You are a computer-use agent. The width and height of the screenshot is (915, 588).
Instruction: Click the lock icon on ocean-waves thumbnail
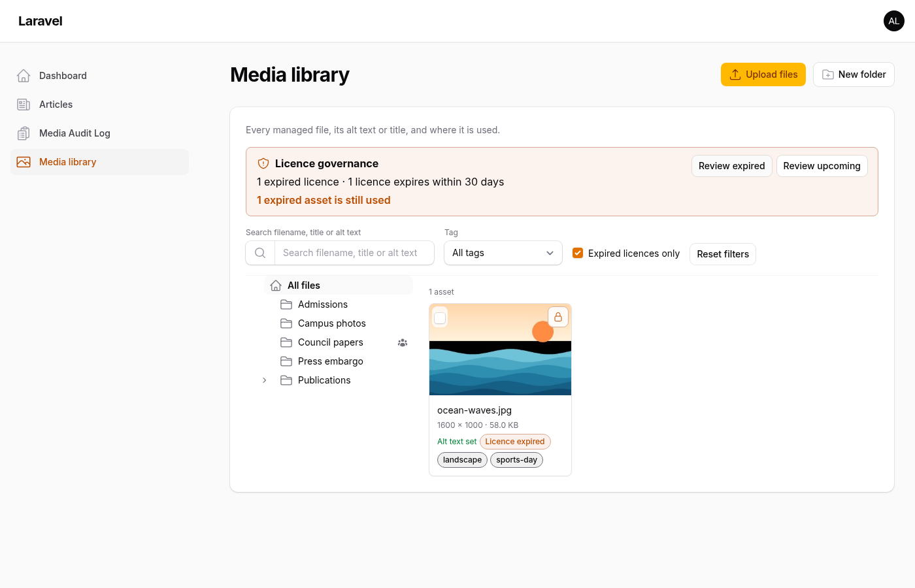[558, 317]
